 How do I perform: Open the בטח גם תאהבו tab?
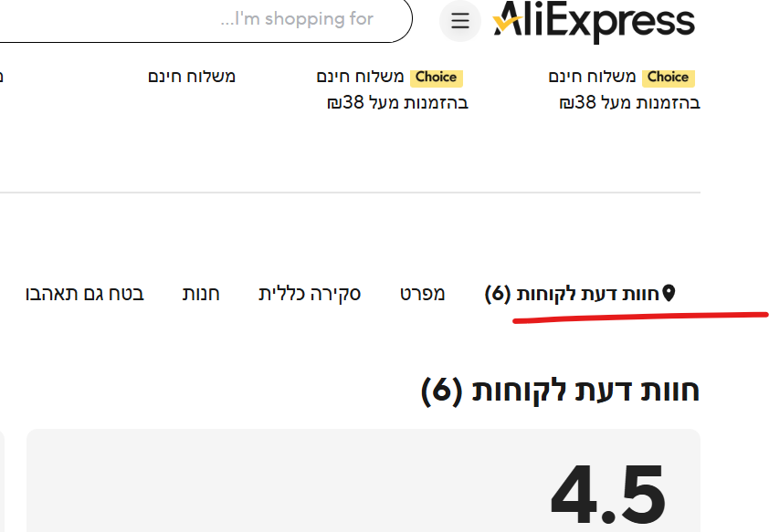pos(83,294)
